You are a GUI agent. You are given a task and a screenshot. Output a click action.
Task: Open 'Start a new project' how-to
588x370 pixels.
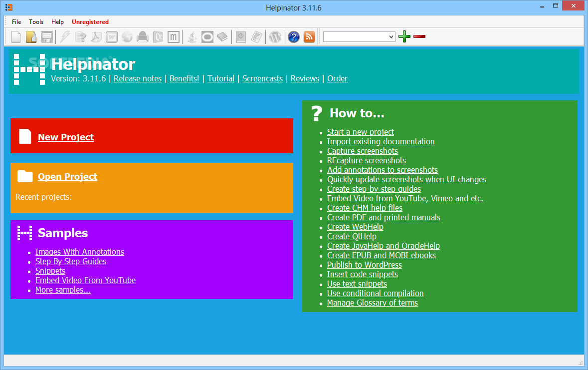point(361,132)
